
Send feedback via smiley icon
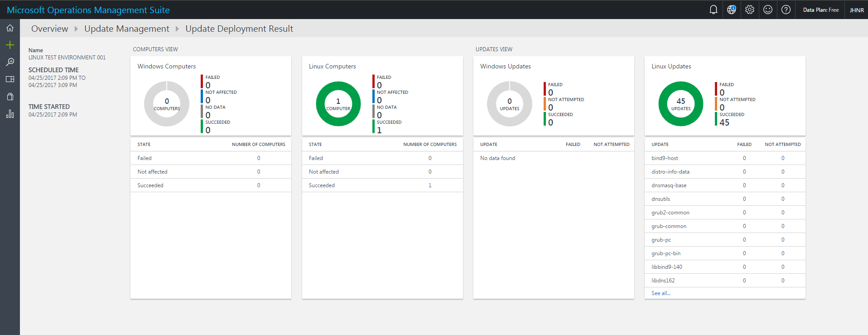pos(768,10)
